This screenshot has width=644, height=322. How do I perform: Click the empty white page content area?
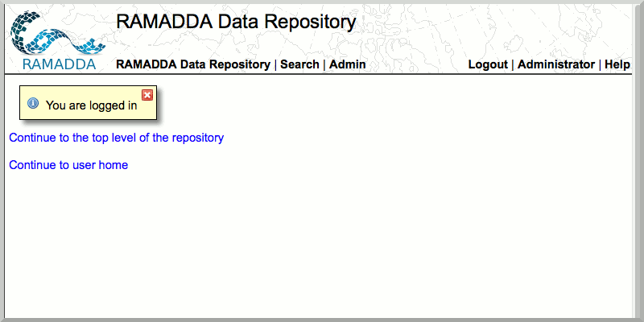[x=362, y=242]
